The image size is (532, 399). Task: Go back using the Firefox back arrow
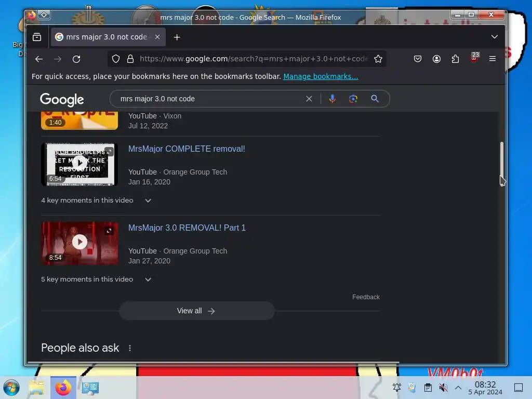click(x=38, y=59)
